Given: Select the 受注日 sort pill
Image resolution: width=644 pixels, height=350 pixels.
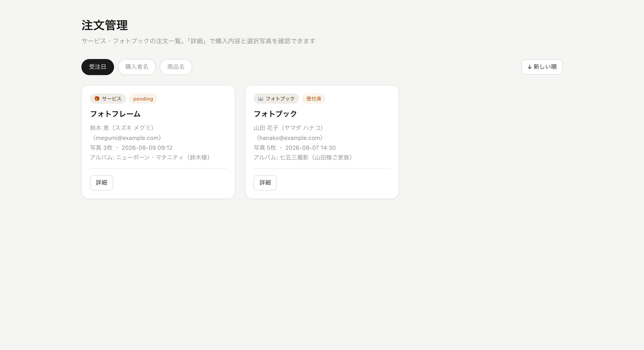Looking at the screenshot, I should coord(97,67).
